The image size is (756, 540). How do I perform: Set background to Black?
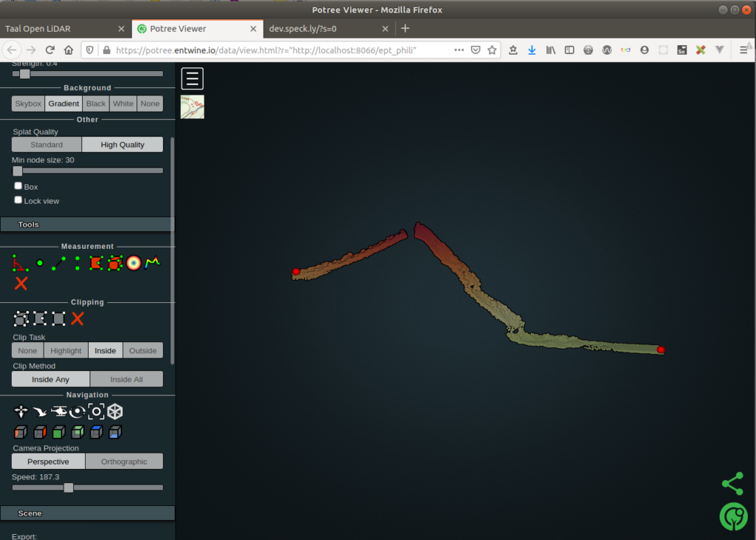tap(96, 103)
